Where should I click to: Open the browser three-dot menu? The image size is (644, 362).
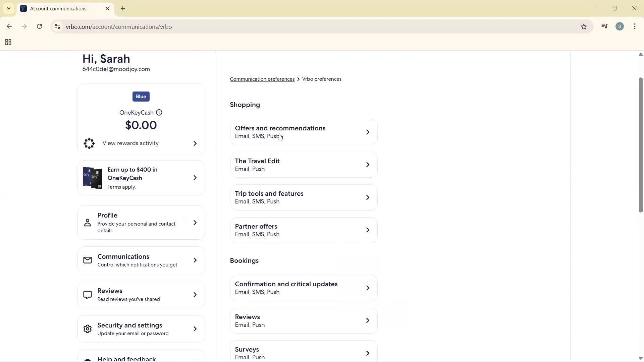[635, 27]
